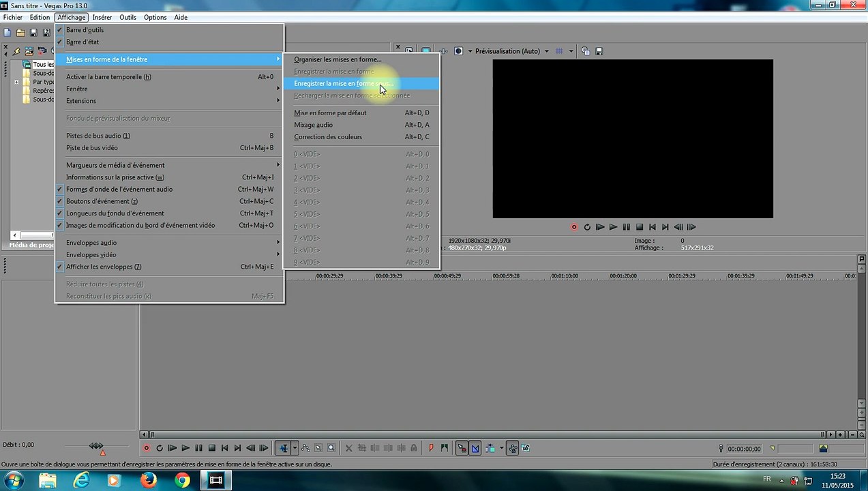Select Enregistrer la mise en forme sous

361,83
